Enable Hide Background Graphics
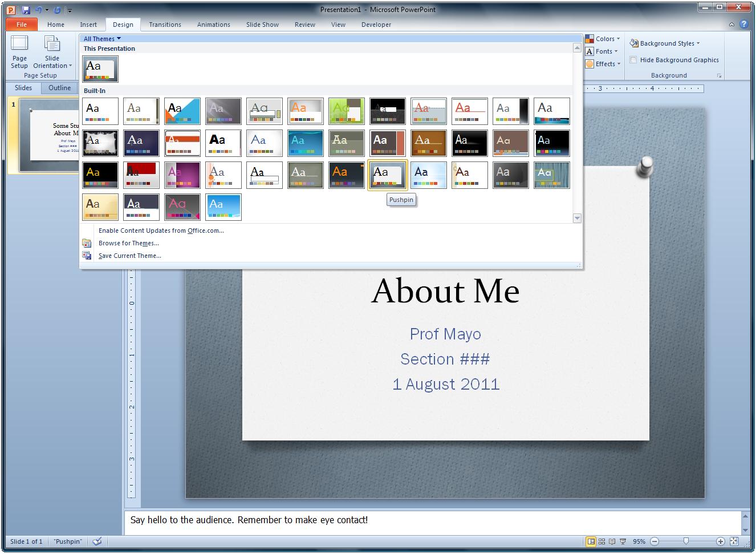Viewport: 756px width, 554px height. 634,59
